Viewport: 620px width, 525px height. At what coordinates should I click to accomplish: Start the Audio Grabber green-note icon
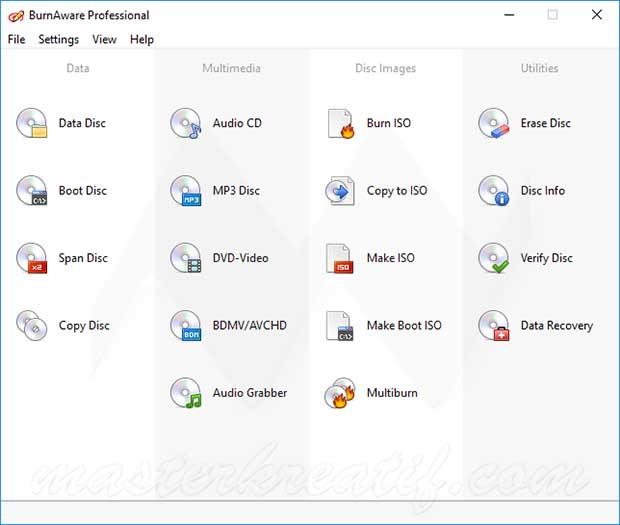pos(186,393)
